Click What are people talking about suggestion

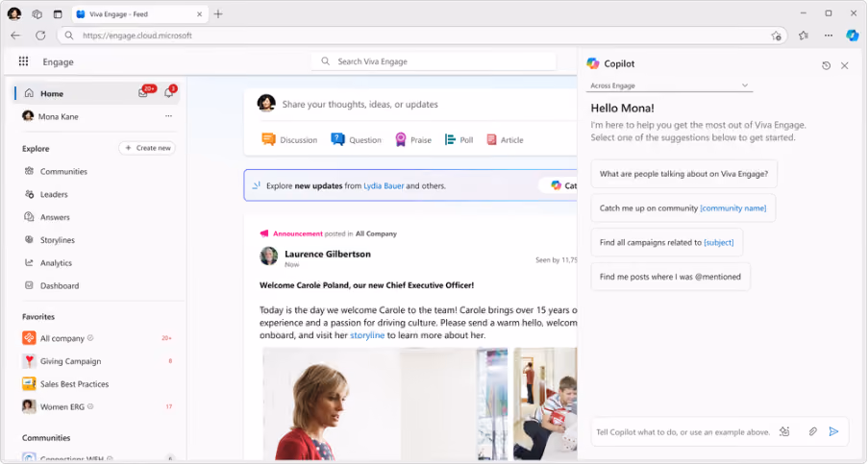(683, 174)
